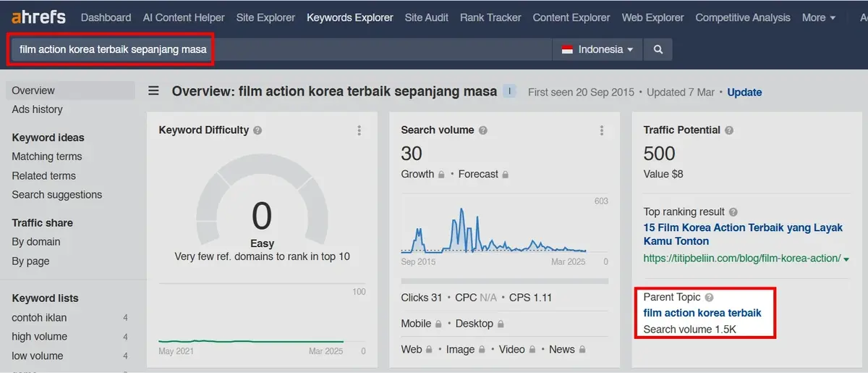Click the Search volume 1.5K text
Viewport: 868px width, 373px height.
pyautogui.click(x=690, y=330)
